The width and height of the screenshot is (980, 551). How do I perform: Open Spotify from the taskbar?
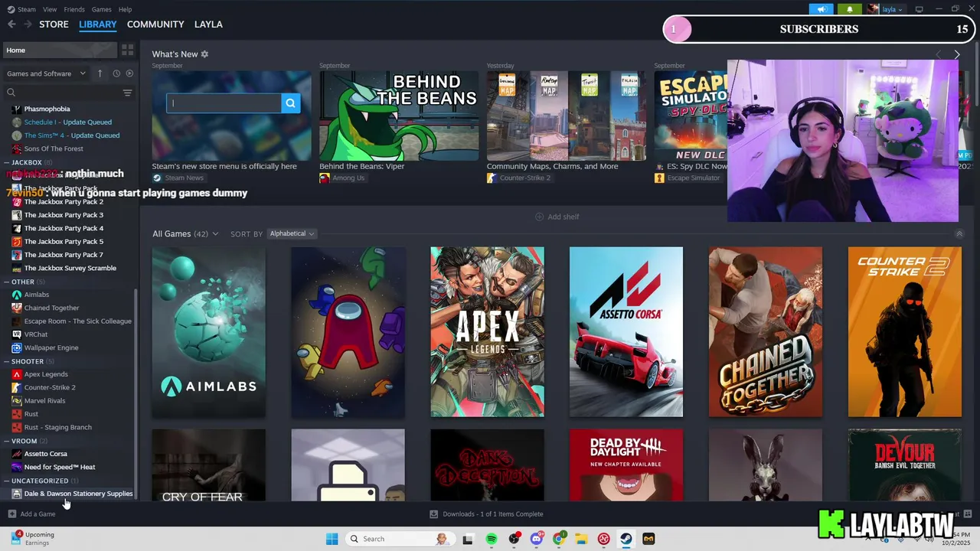[x=492, y=539]
